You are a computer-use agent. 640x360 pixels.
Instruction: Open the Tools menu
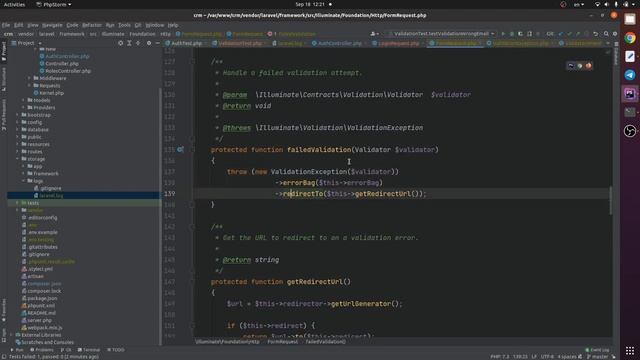[x=124, y=25]
